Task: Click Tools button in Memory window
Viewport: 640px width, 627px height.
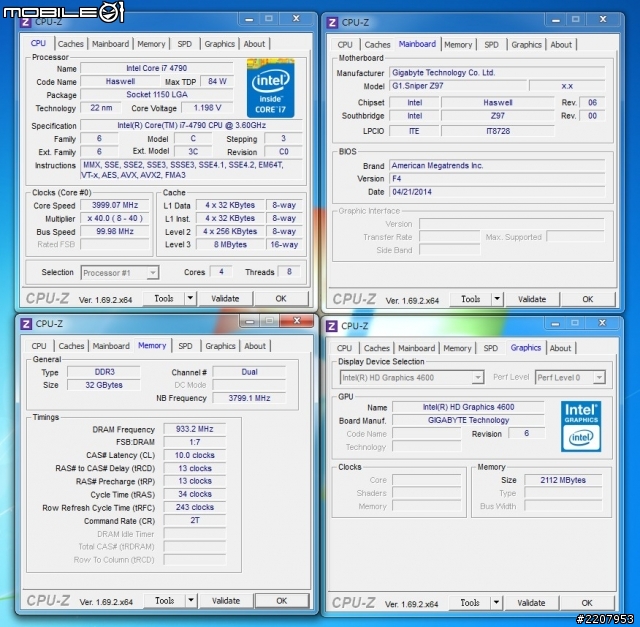Action: coord(164,600)
